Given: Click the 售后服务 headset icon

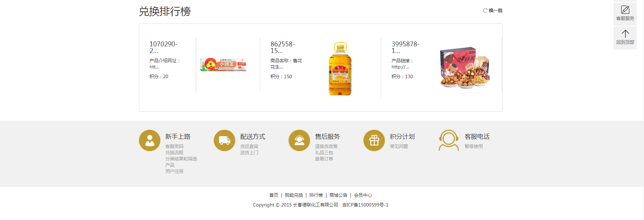Looking at the screenshot, I should 299,140.
